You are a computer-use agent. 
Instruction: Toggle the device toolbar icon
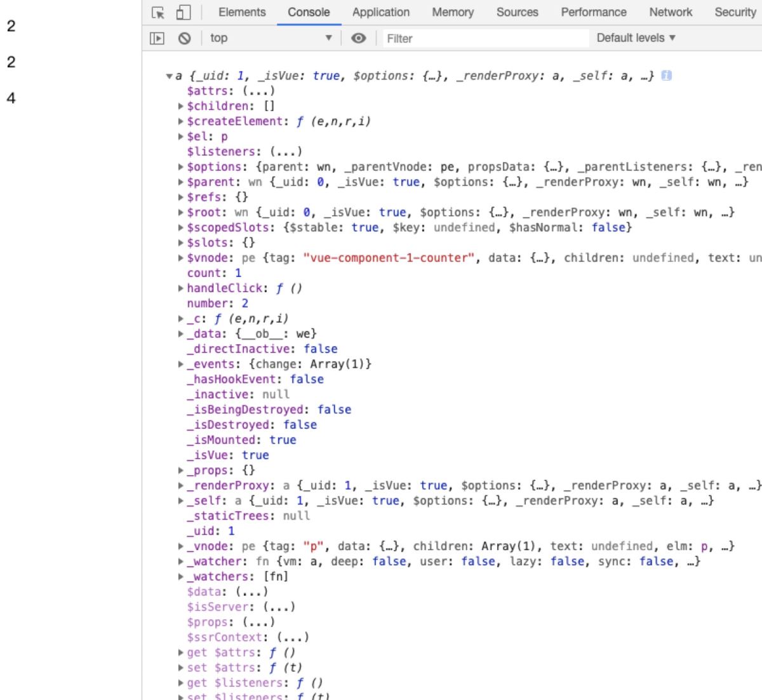point(183,13)
